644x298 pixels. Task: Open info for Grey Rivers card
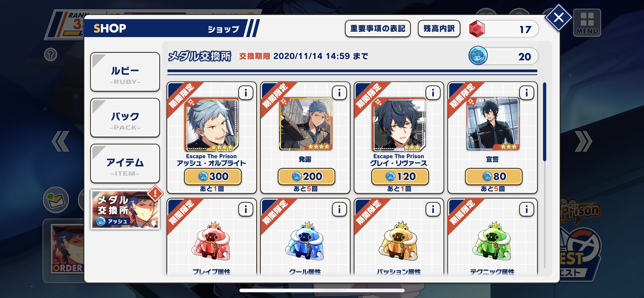(433, 93)
